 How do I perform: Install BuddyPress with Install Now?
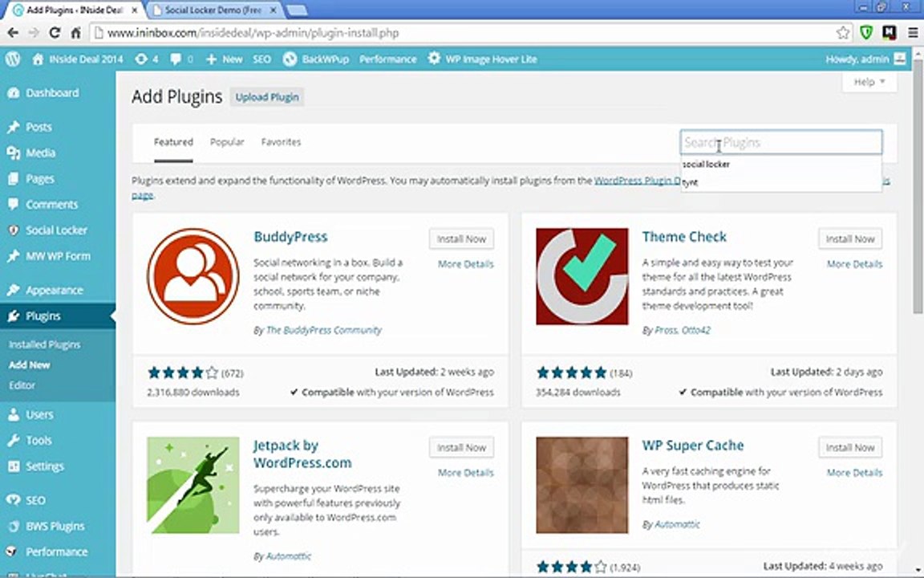point(461,239)
